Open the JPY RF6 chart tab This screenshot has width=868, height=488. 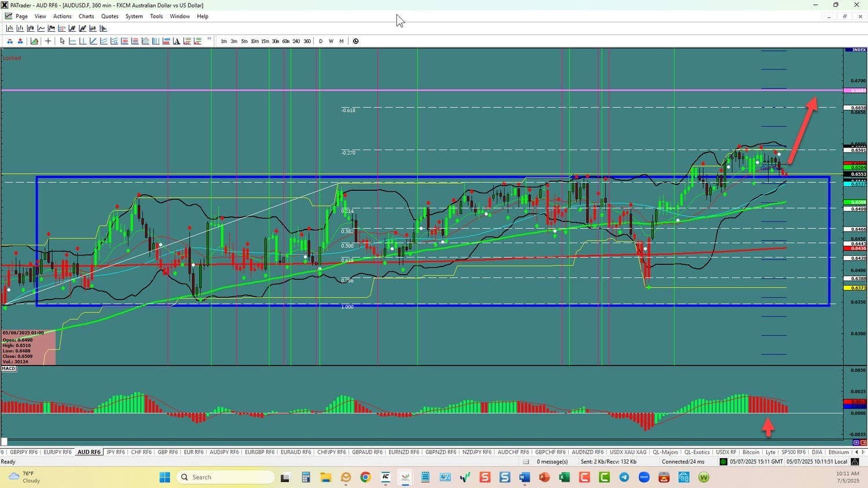click(116, 452)
